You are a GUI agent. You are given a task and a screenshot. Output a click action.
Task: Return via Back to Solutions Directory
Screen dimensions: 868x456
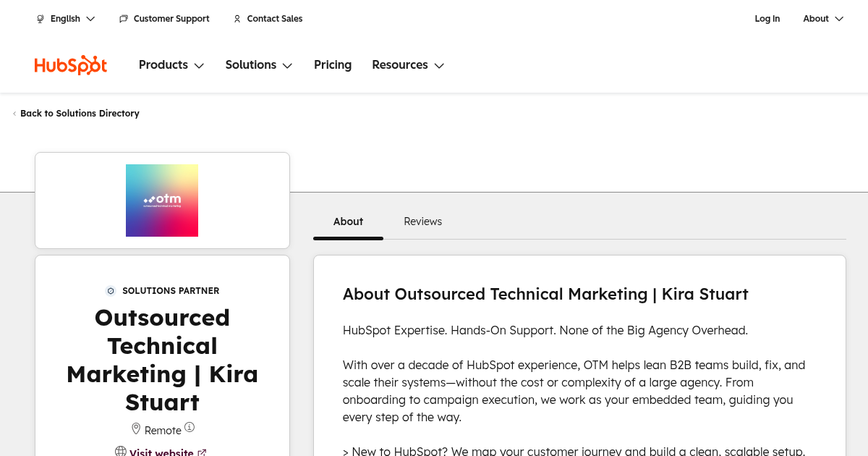click(x=80, y=114)
